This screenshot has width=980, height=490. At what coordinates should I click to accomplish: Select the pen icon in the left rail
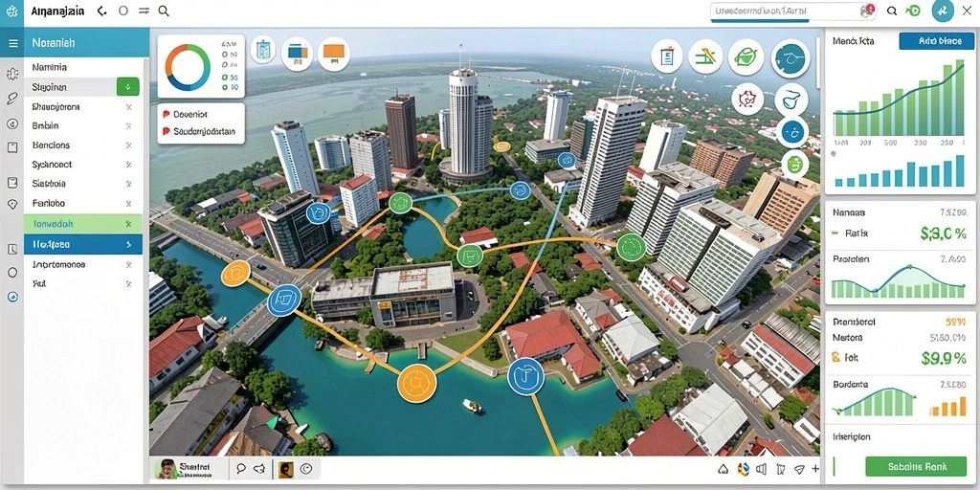11,99
